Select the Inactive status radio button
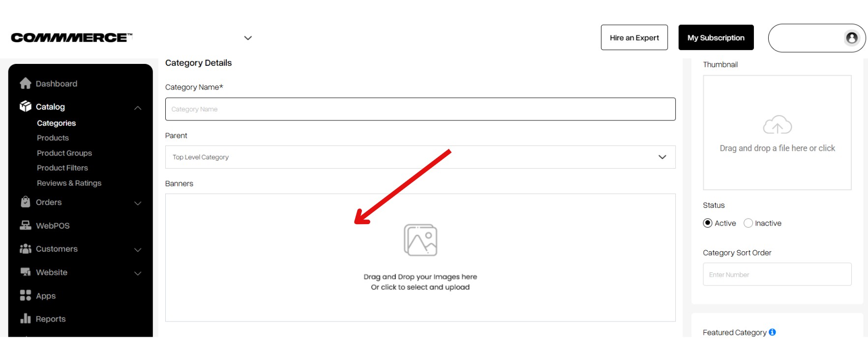Screen dimensions: 868x349 coord(748,223)
